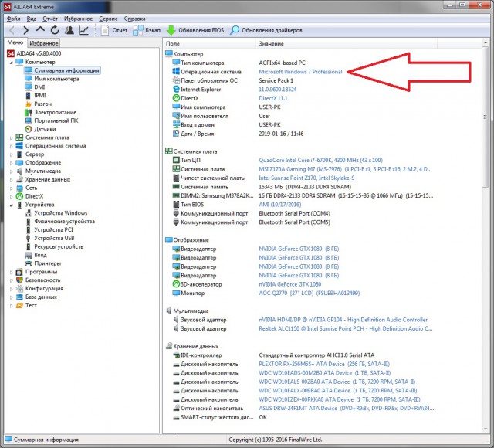Click Bluetooth Serial Port (COM4) value
This screenshot has width=494, height=448.
(294, 213)
